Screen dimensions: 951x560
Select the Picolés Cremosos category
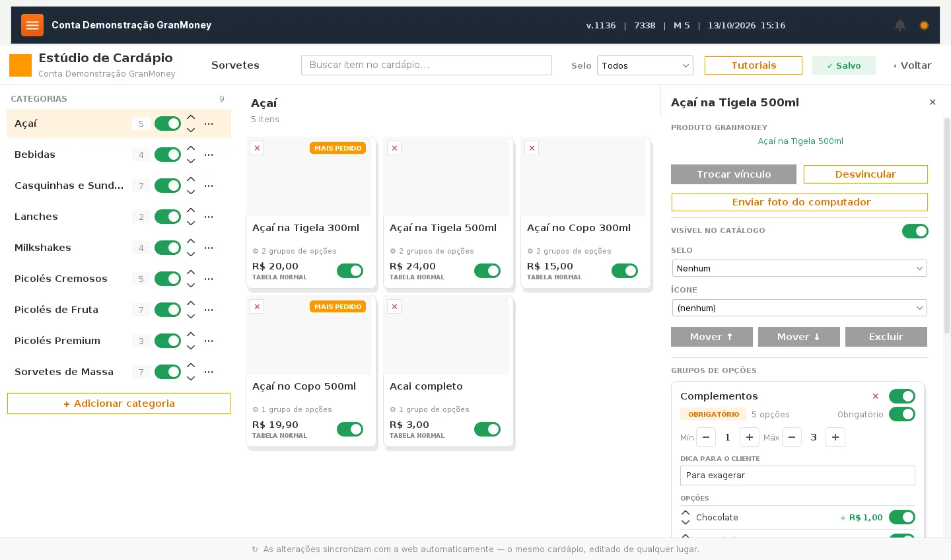click(61, 279)
